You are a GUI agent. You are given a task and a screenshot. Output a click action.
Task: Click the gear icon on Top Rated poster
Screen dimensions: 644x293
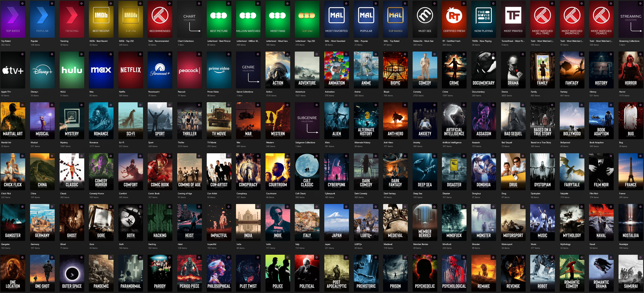(22, 4)
